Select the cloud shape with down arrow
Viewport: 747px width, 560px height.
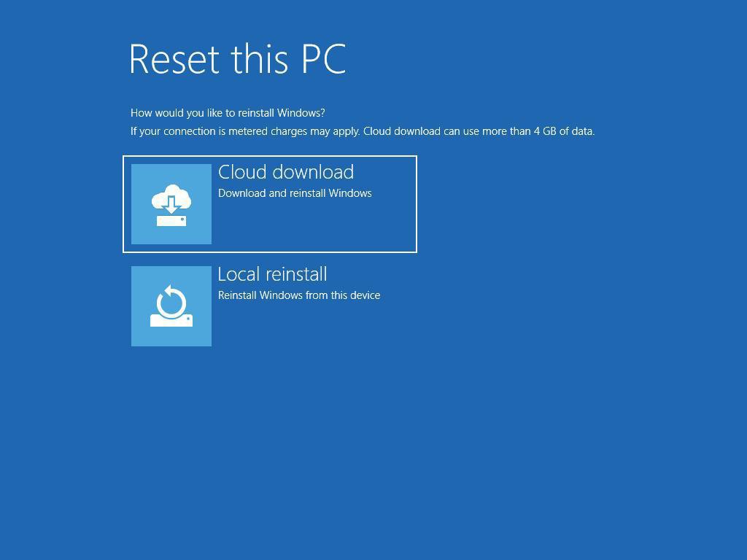[171, 199]
